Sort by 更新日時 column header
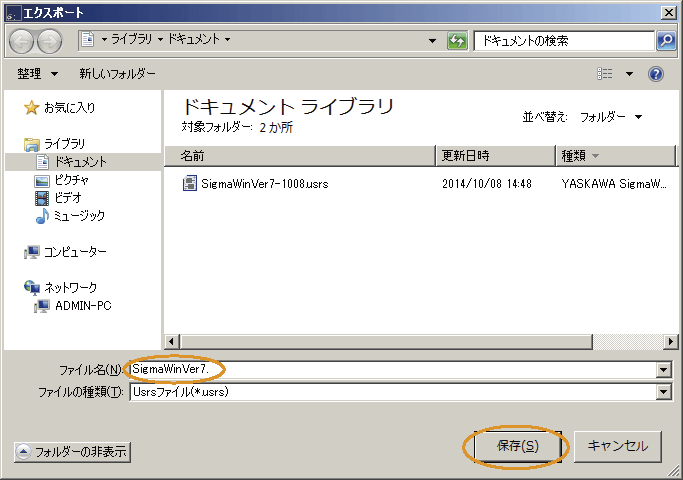This screenshot has height=480, width=683. click(x=496, y=156)
